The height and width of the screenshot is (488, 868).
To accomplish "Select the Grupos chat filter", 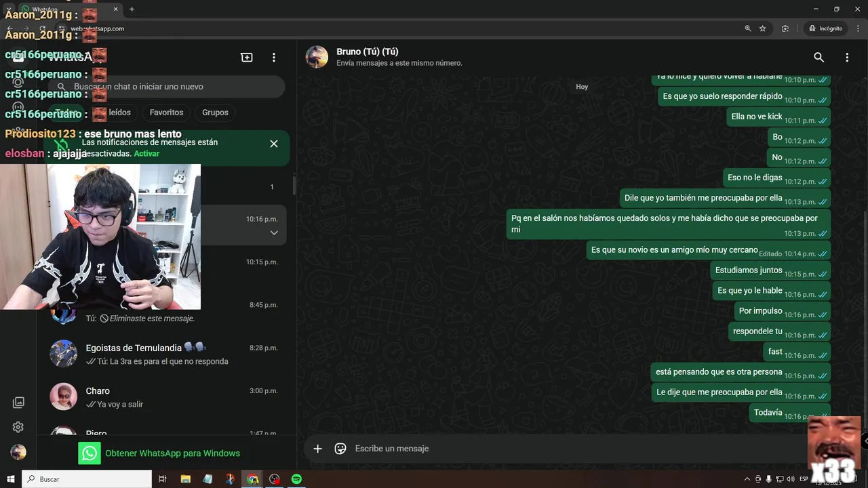I will tap(215, 113).
